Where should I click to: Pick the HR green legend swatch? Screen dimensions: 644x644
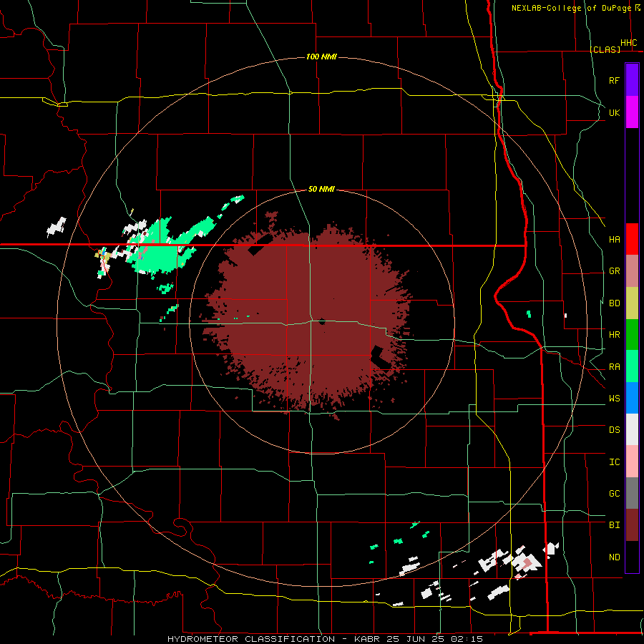[632, 335]
